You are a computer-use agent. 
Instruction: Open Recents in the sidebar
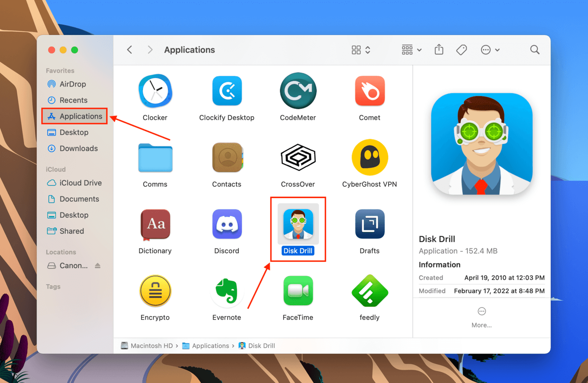(74, 100)
